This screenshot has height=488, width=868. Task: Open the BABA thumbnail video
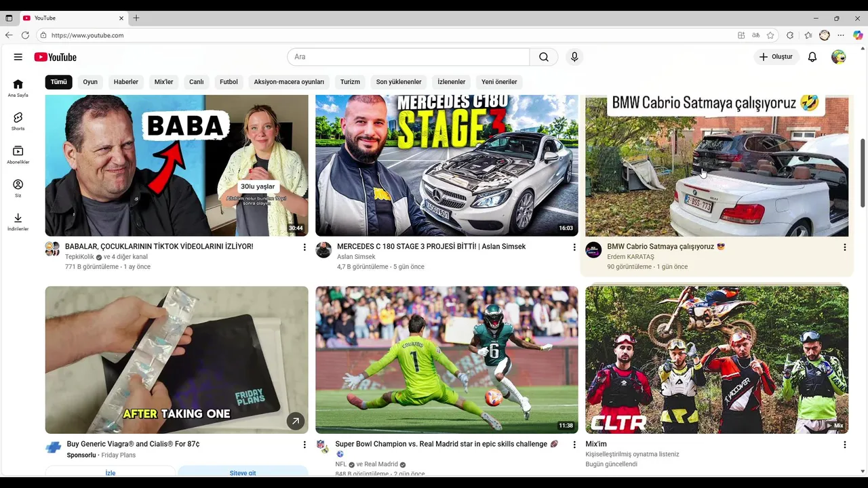pyautogui.click(x=176, y=165)
